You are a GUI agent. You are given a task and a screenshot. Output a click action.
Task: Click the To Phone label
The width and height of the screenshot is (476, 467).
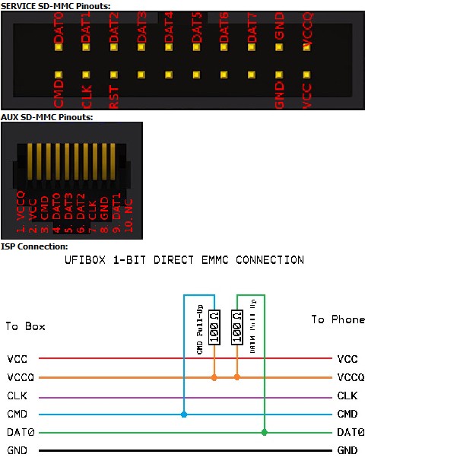pos(338,319)
